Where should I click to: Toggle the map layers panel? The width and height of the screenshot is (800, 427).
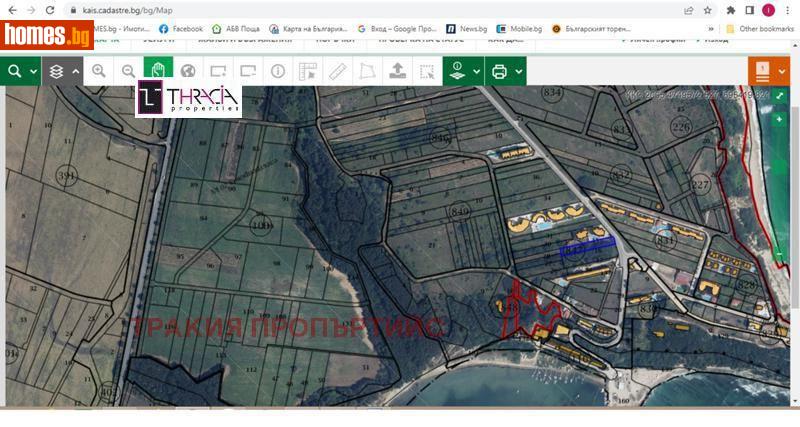[x=57, y=71]
